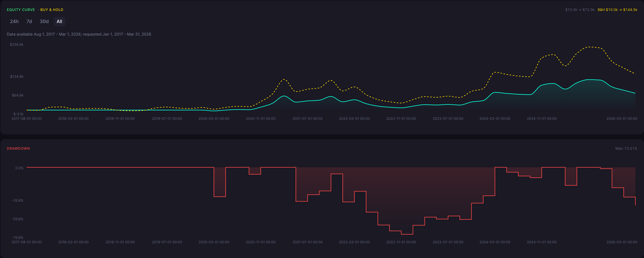Click the B&H $10.0k → $144.5k summary

click(617, 10)
